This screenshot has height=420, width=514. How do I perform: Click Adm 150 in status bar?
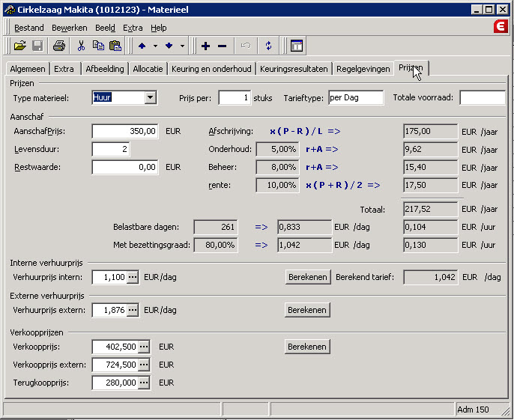473,410
